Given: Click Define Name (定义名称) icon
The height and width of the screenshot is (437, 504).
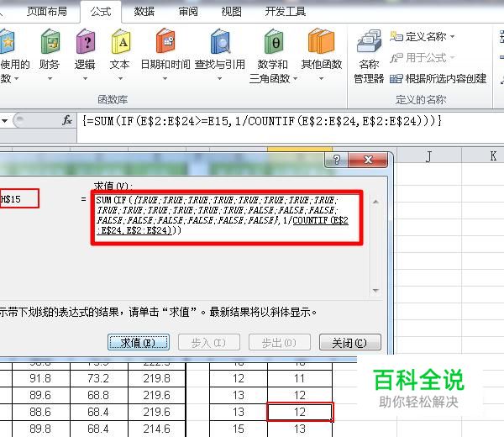Looking at the screenshot, I should pyautogui.click(x=396, y=36).
